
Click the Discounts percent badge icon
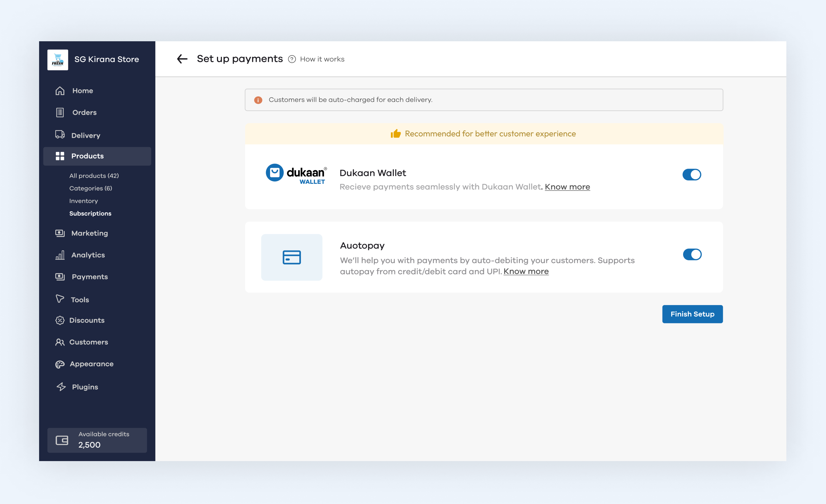(60, 321)
